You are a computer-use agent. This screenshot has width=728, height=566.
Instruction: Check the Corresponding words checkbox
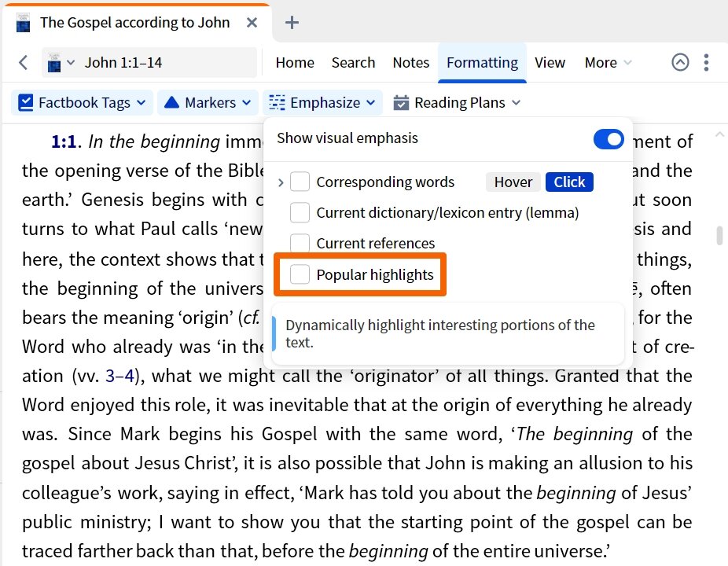300,182
